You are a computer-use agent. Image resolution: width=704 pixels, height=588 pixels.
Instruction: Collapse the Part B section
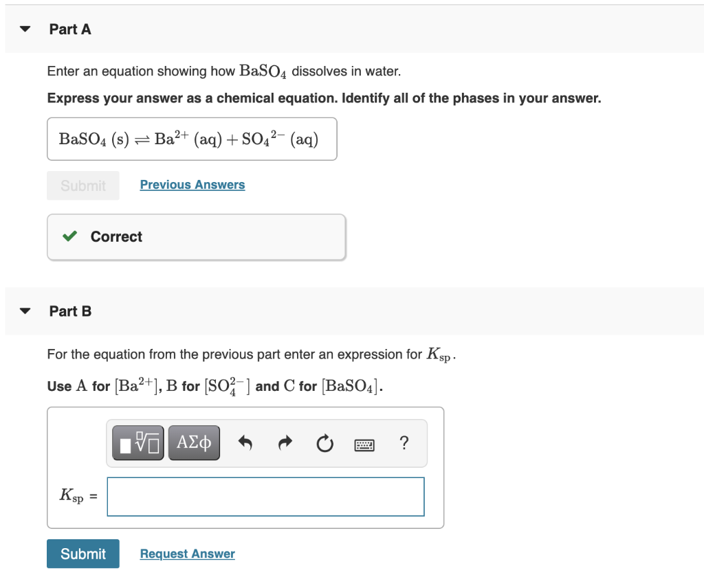pyautogui.click(x=24, y=310)
